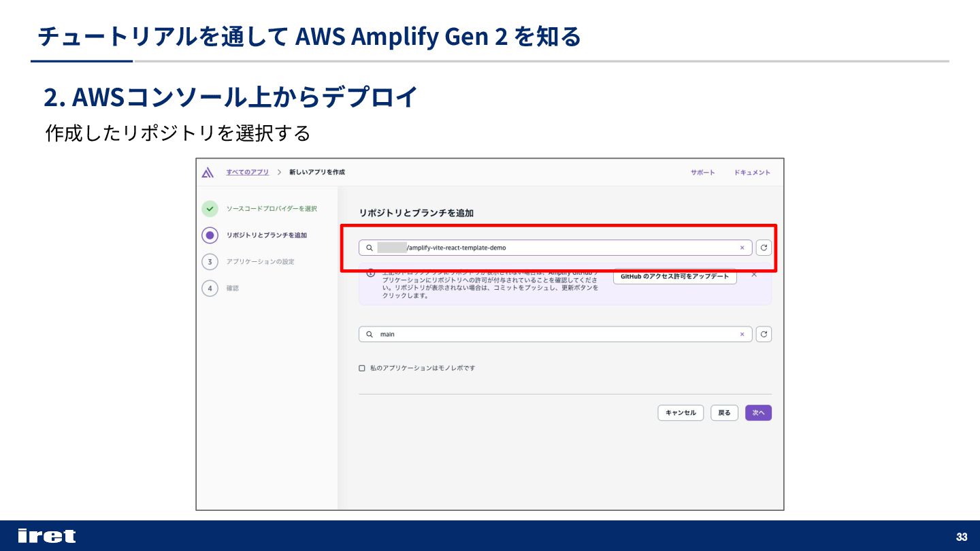980x551 pixels.
Task: Open the main branch selection field
Action: coord(555,334)
